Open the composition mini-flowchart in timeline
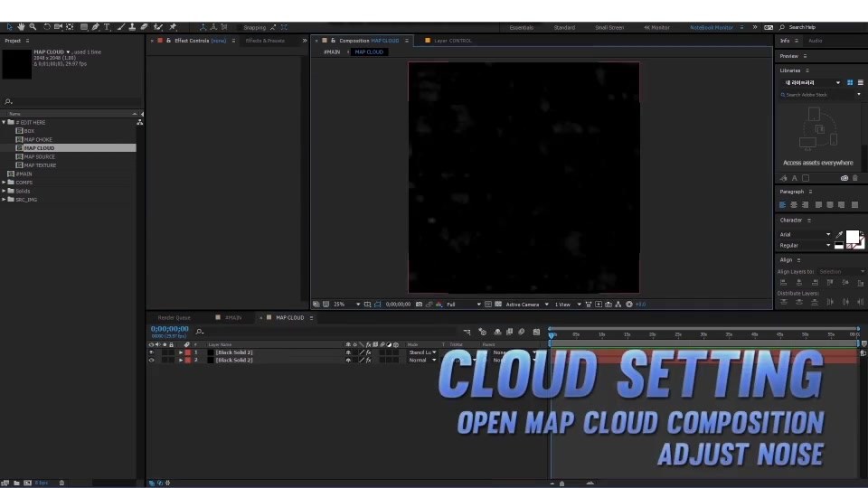Viewport: 868px width, 488px height. coord(467,332)
